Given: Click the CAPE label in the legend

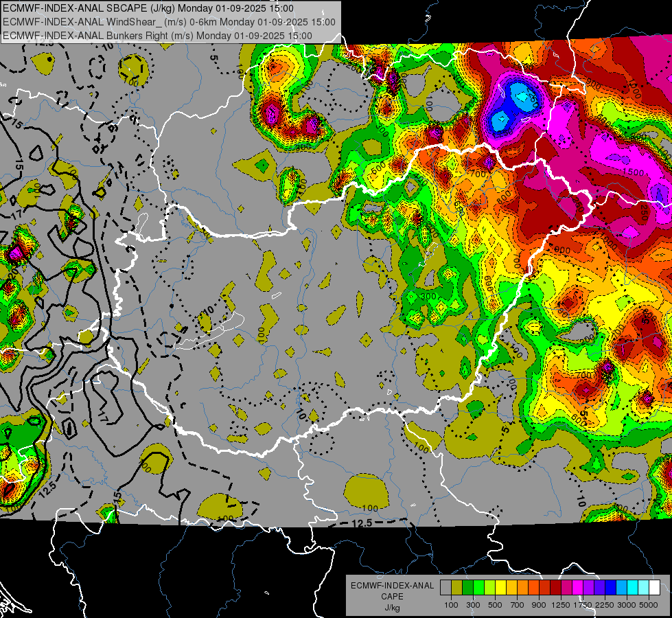Looking at the screenshot, I should (x=392, y=596).
